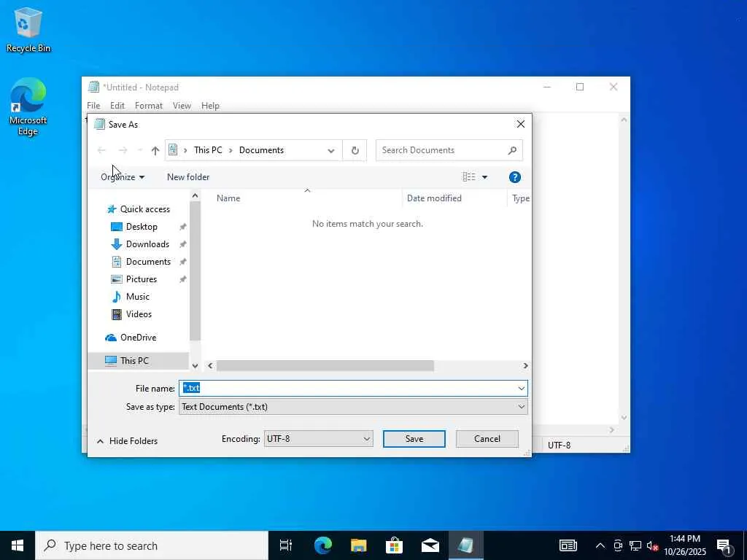Open the Notepad Edit menu

point(117,106)
